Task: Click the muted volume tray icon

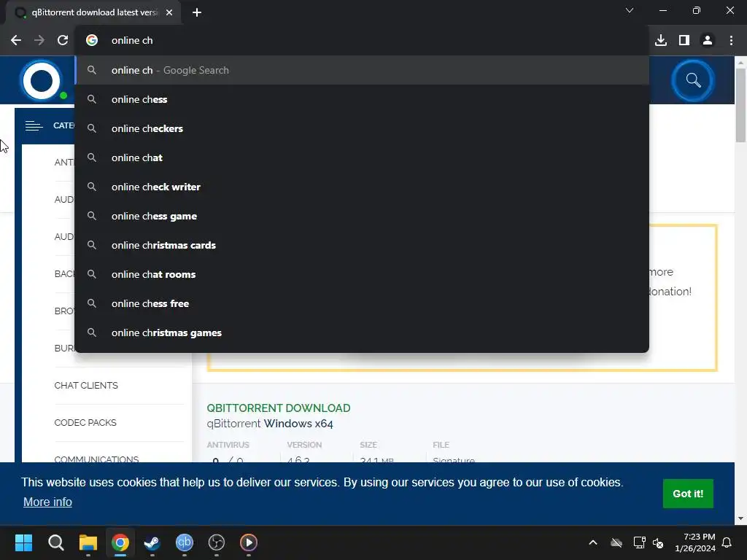Action: click(x=658, y=542)
